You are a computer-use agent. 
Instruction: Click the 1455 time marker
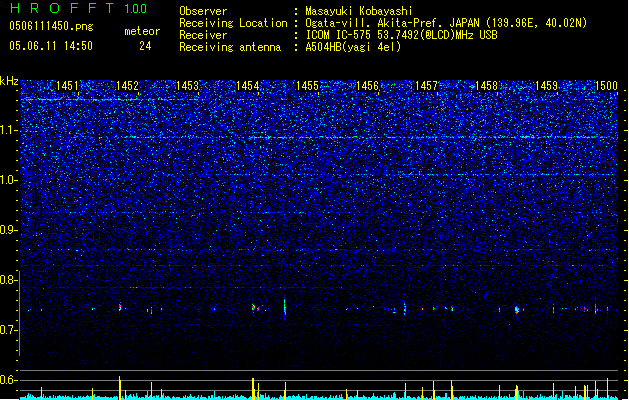(307, 86)
